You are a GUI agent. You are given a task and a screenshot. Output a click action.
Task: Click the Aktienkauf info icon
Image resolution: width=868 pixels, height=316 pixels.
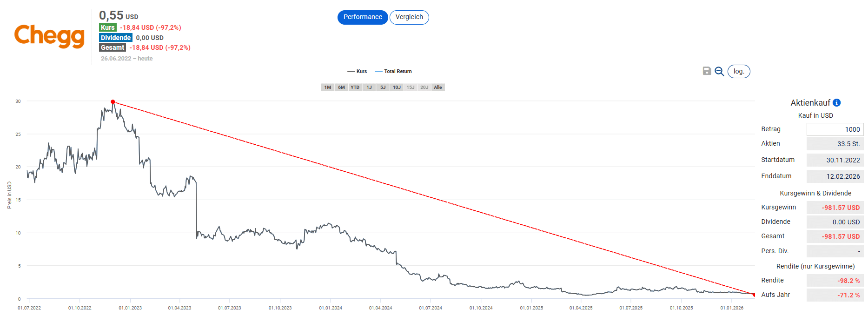coord(837,102)
